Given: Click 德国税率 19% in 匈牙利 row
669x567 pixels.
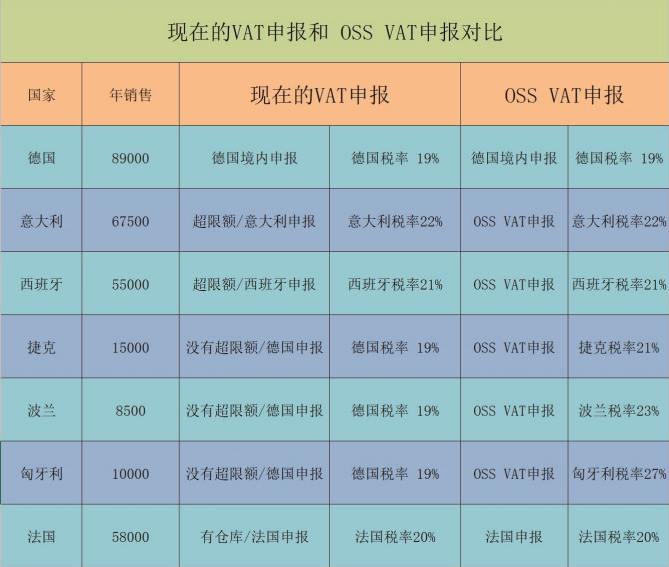Looking at the screenshot, I should [x=395, y=473].
